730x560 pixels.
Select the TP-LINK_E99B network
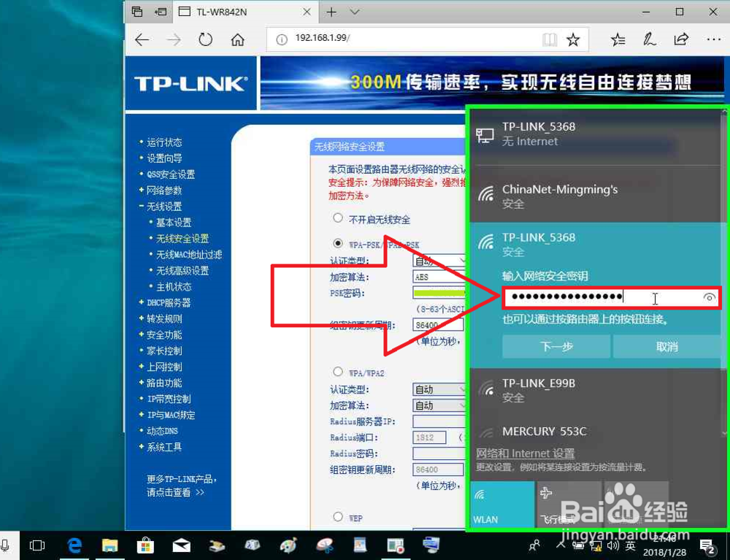[x=596, y=390]
